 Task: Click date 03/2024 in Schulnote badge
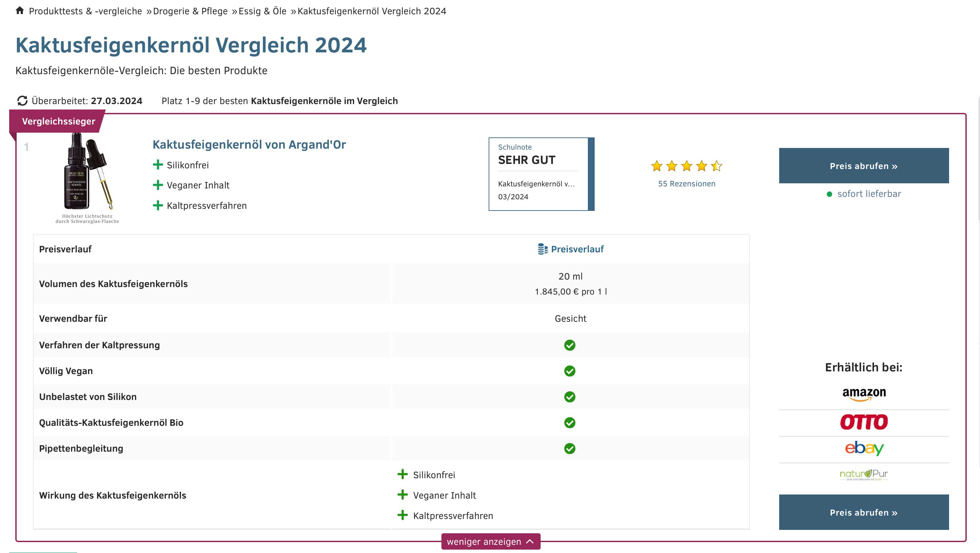click(513, 197)
